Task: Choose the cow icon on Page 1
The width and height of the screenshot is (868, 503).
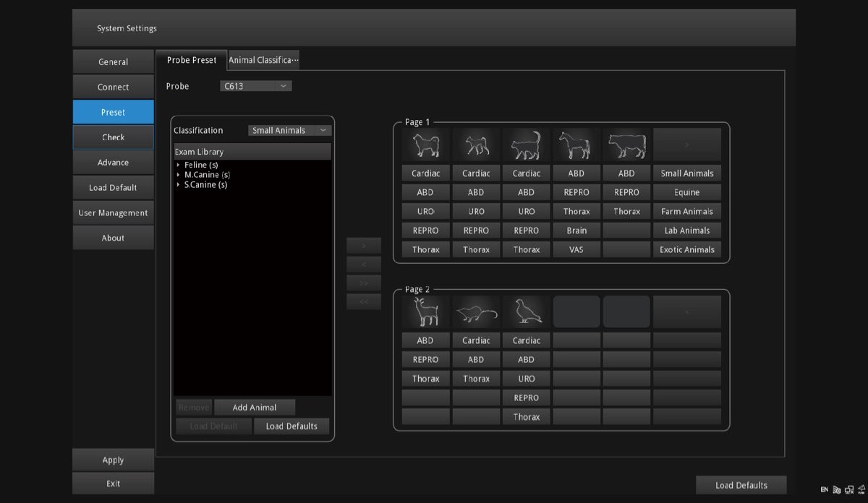Action: point(626,145)
